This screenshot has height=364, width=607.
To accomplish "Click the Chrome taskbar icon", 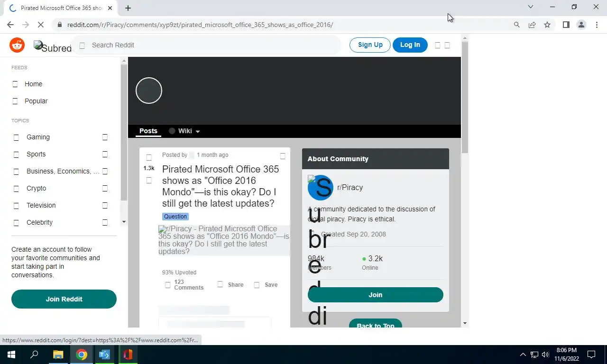I will (82, 355).
